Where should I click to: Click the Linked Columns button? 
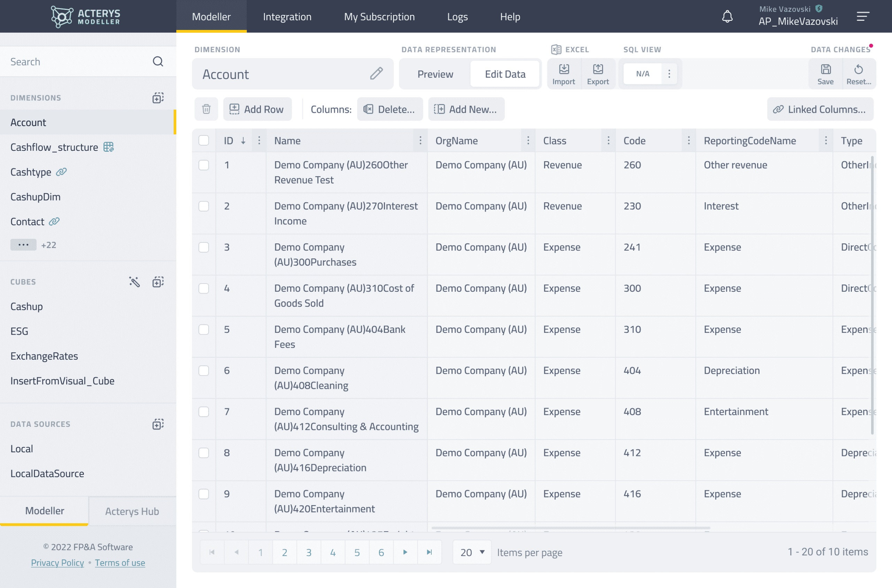(x=820, y=109)
